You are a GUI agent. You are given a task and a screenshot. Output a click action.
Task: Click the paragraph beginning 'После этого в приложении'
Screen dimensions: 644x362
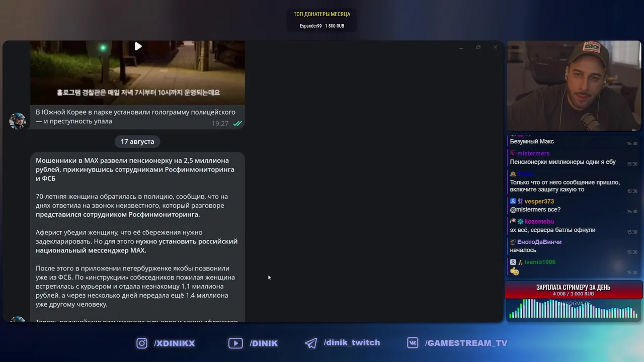135,286
